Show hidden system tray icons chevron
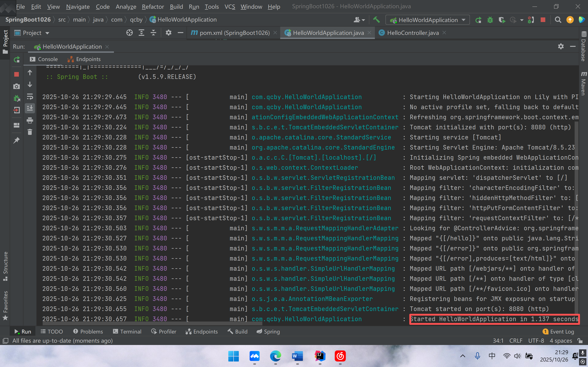588x367 pixels. click(x=463, y=356)
